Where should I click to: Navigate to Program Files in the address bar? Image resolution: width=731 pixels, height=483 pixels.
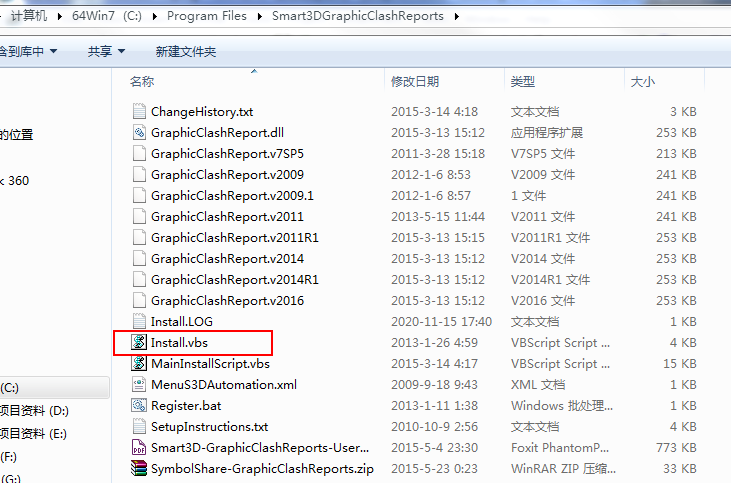pos(207,16)
